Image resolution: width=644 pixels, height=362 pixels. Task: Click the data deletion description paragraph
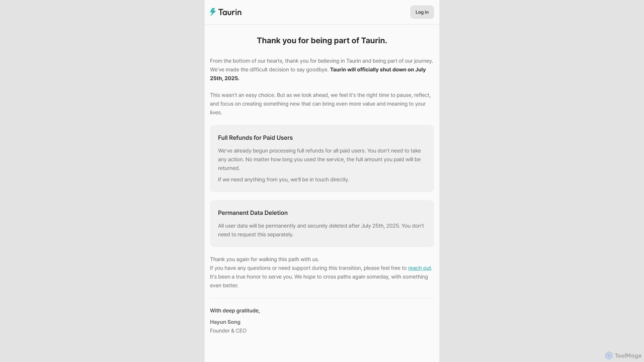coord(321,230)
